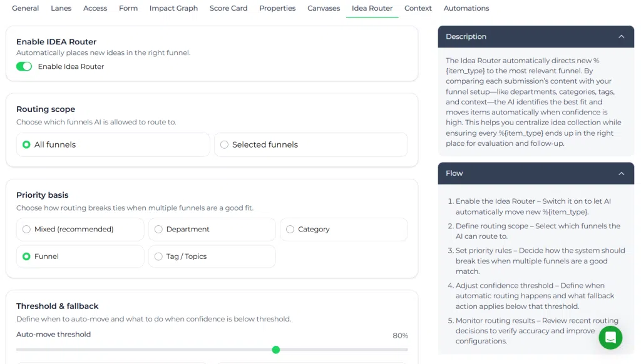This screenshot has width=641, height=364.
Task: Open the Lanes tab
Action: point(61,8)
